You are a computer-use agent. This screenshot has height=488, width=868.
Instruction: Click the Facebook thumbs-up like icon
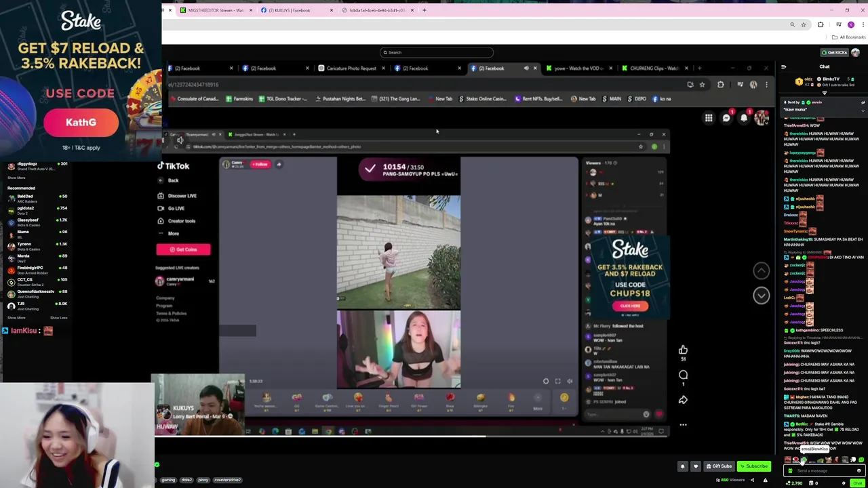[683, 350]
